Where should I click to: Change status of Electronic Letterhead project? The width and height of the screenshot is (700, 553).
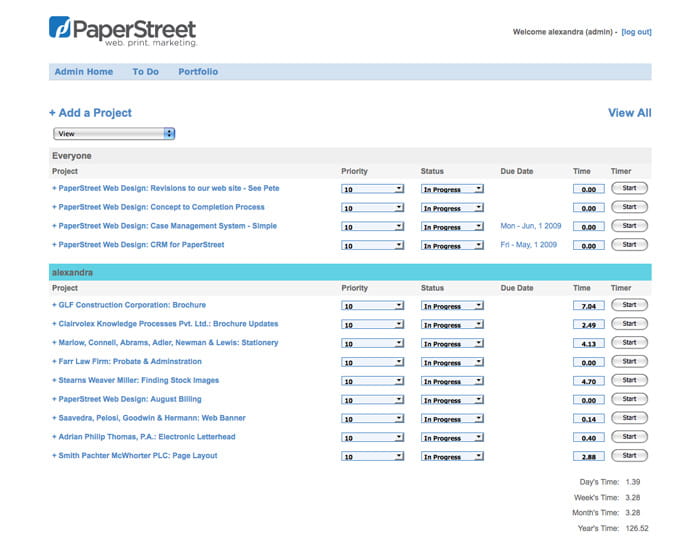[452, 437]
